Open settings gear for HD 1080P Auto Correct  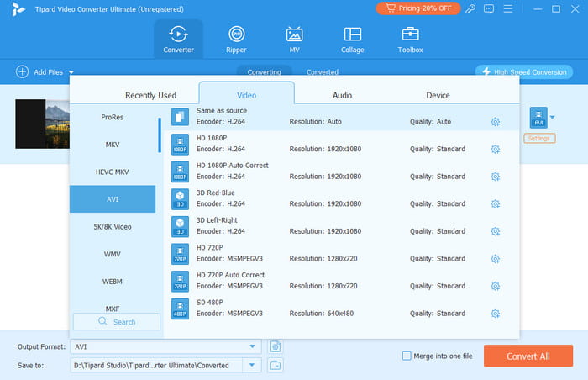(496, 177)
